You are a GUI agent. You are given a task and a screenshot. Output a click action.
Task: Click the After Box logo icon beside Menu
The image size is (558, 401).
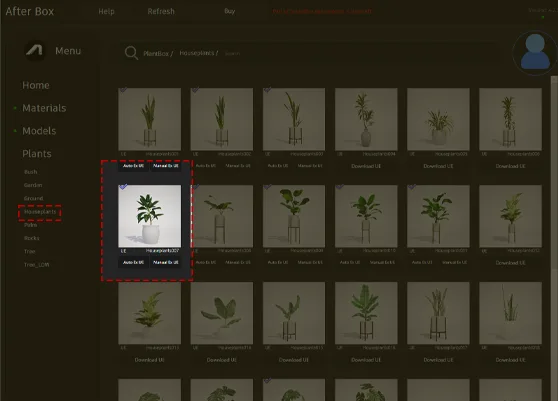[x=35, y=51]
